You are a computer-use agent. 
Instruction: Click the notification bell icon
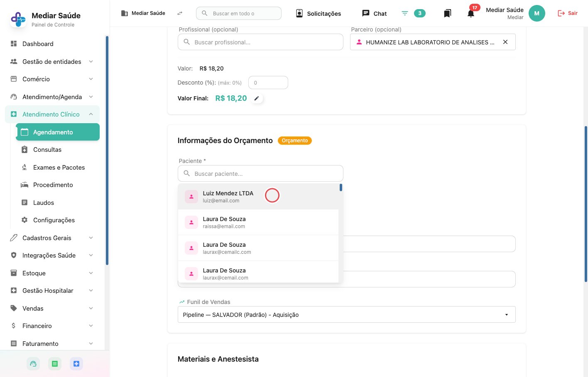click(x=470, y=13)
